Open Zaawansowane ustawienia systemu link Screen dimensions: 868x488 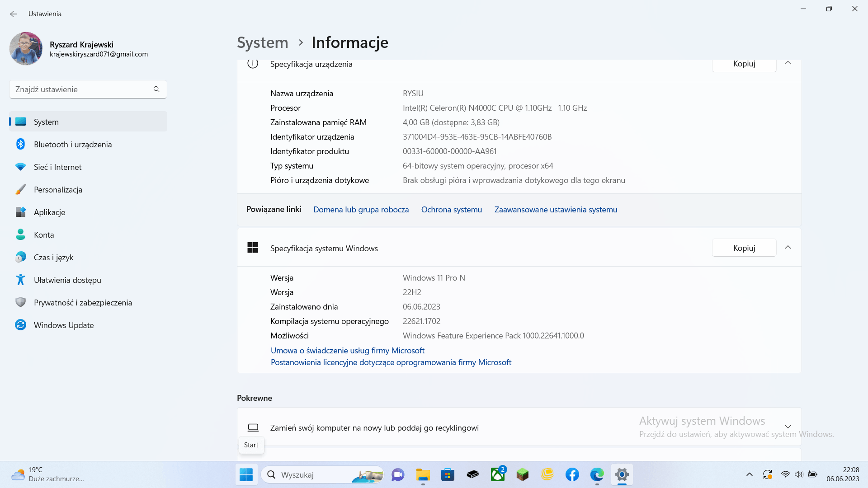point(556,210)
